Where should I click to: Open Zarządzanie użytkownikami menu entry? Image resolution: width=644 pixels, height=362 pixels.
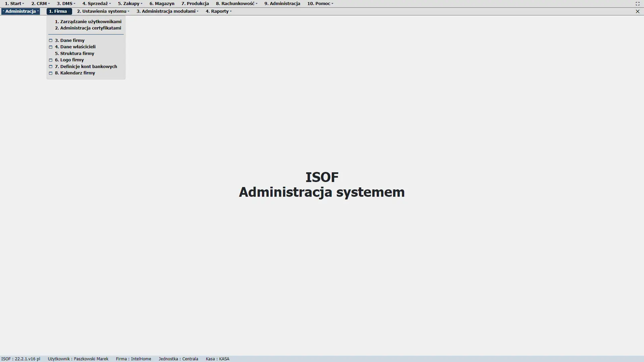88,21
